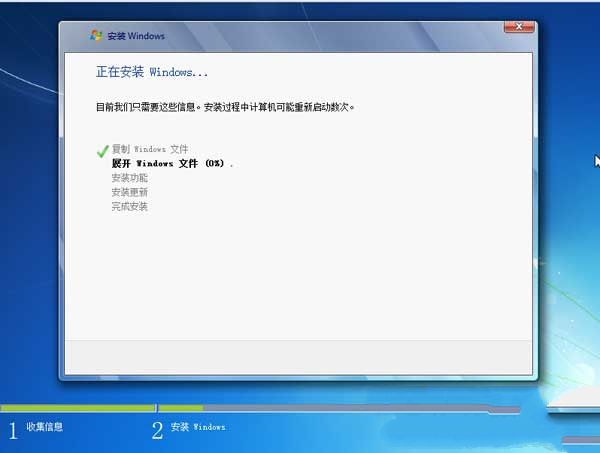Select the 复制 Windows 文件 completed step
The height and width of the screenshot is (453, 600).
click(149, 149)
